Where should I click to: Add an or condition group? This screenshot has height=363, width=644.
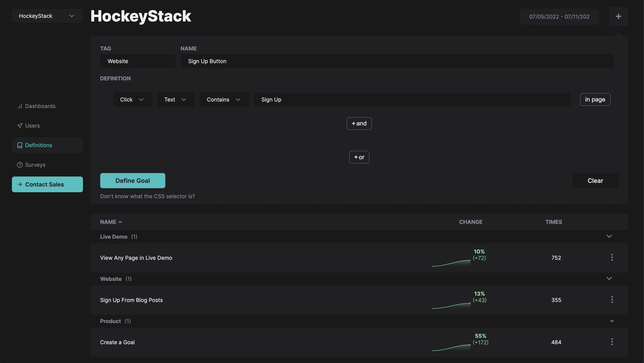[x=359, y=157]
